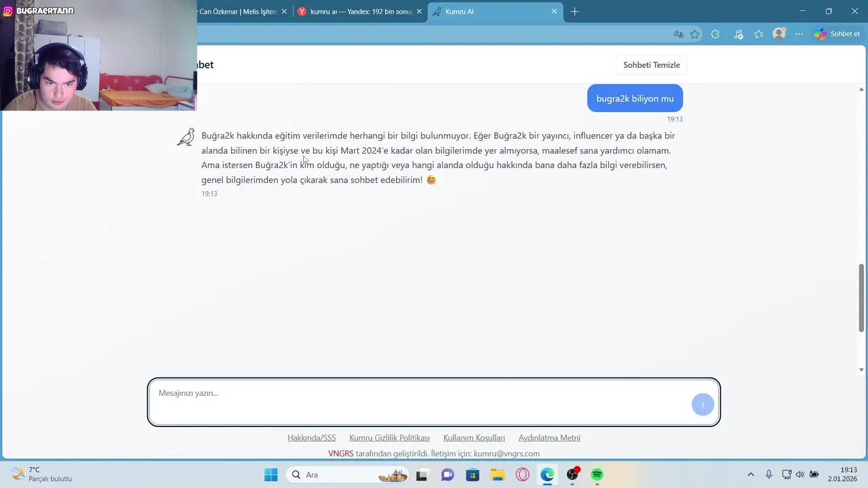Click the microphone tray icon

[769, 474]
